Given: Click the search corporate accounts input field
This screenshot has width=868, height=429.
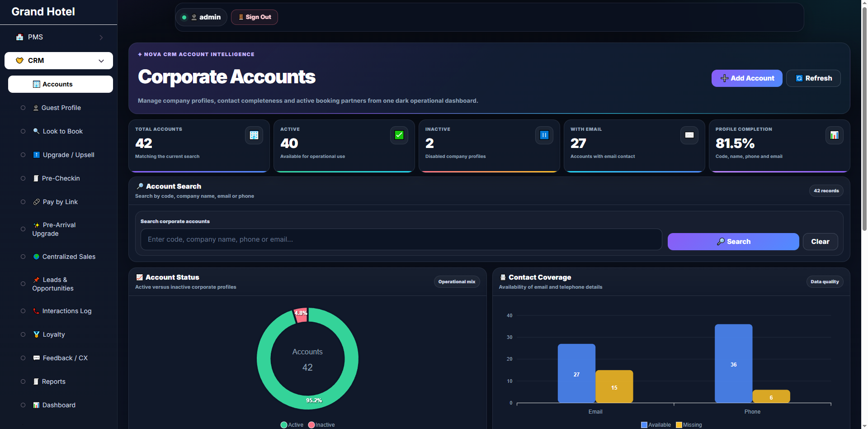Looking at the screenshot, I should (x=401, y=239).
